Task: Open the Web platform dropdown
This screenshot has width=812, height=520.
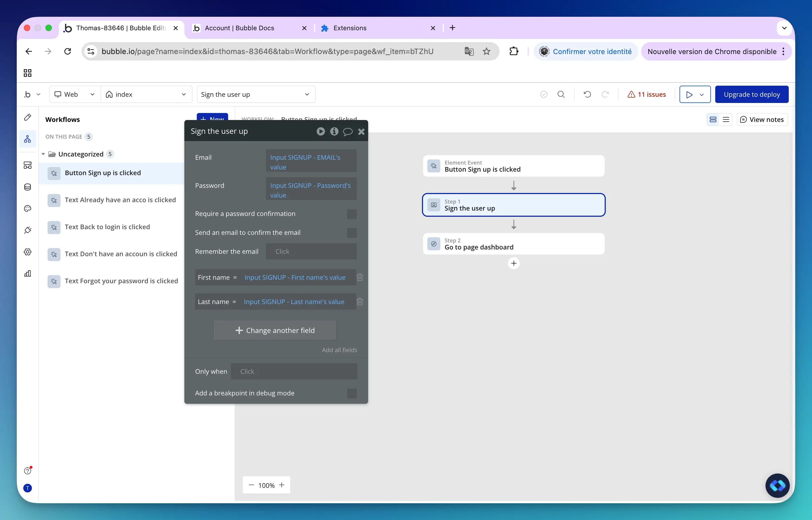Action: point(75,95)
